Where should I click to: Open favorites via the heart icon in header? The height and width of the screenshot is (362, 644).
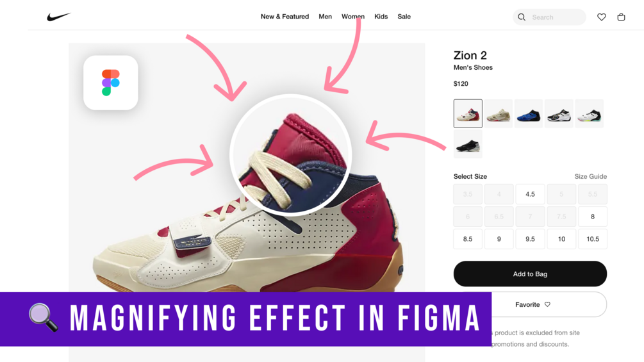pyautogui.click(x=601, y=17)
